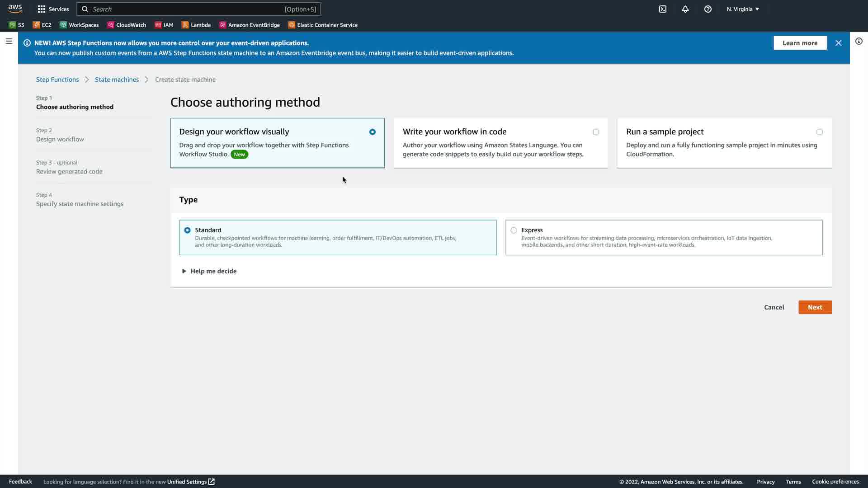Open the help question mark icon

point(708,9)
